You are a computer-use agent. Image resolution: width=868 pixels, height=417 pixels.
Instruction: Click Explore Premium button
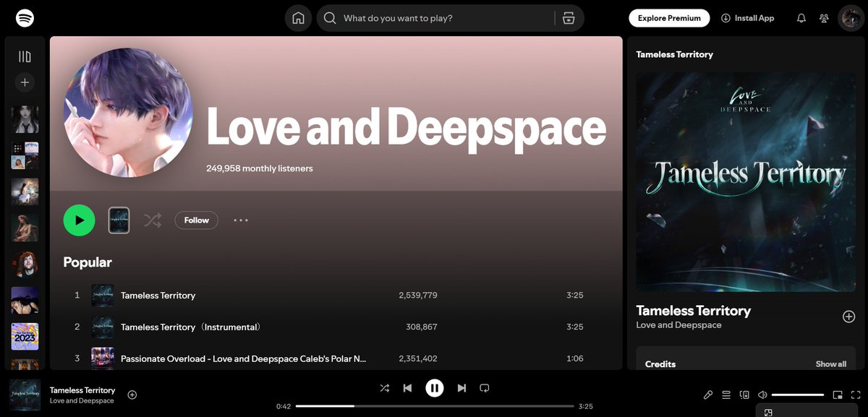669,18
